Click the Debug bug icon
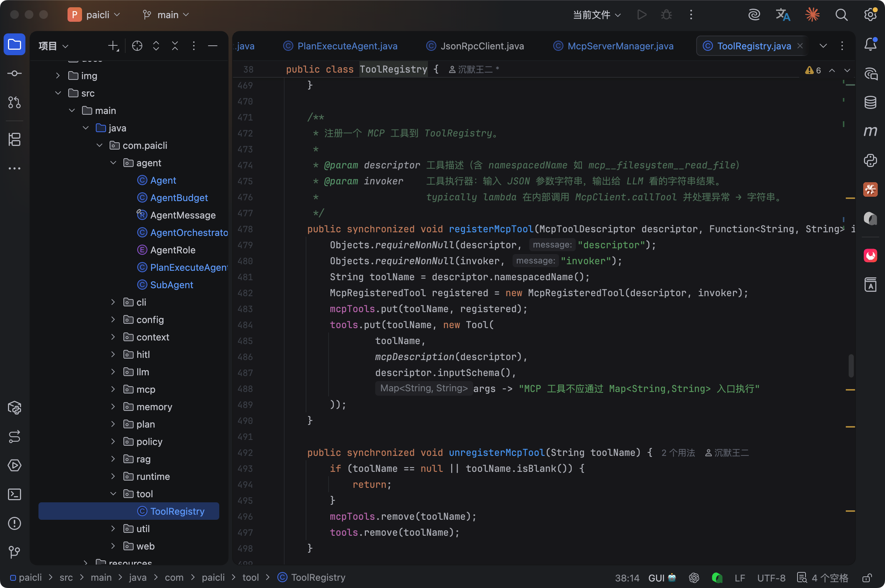Viewport: 885px width, 588px height. [x=666, y=15]
